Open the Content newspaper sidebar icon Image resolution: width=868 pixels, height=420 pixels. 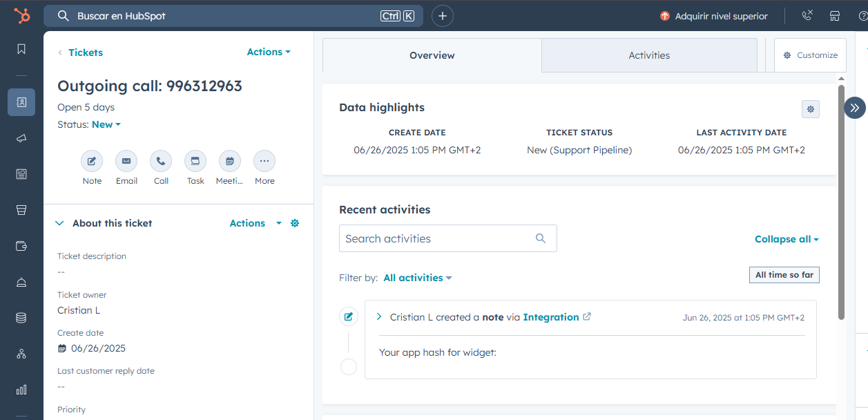point(21,174)
